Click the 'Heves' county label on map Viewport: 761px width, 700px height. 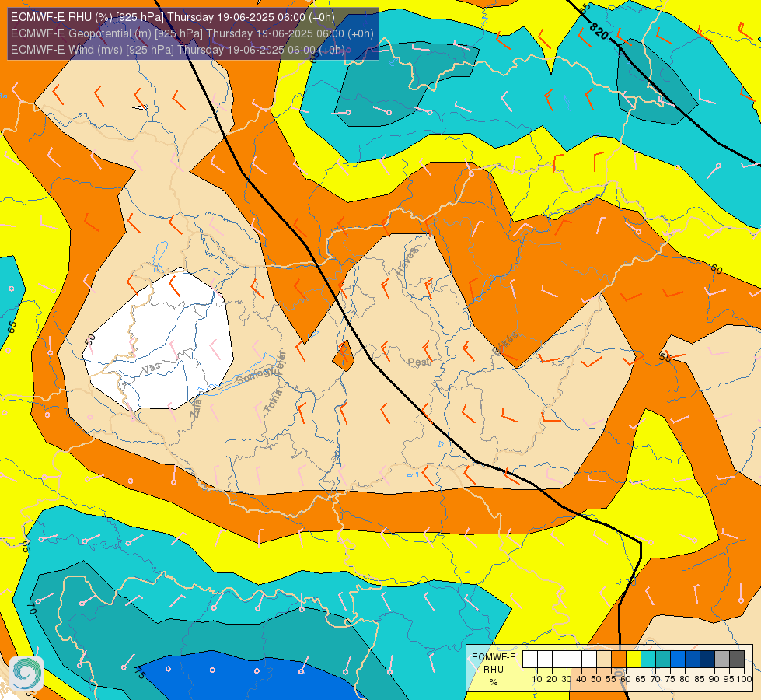point(407,262)
